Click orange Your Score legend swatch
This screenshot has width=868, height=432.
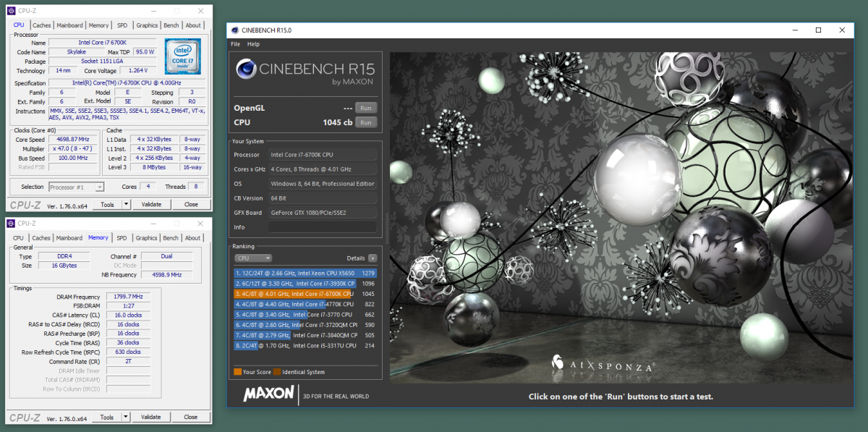tap(238, 372)
